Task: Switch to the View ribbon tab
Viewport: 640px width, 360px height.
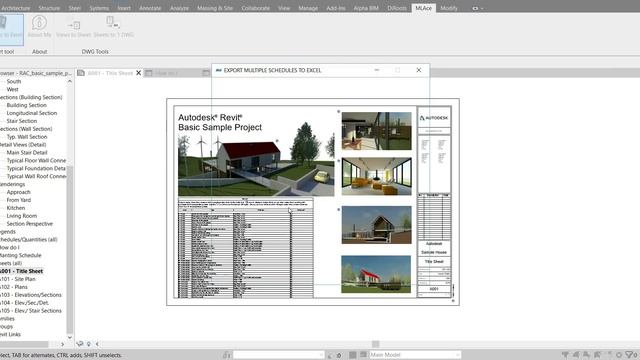Action: [284, 8]
